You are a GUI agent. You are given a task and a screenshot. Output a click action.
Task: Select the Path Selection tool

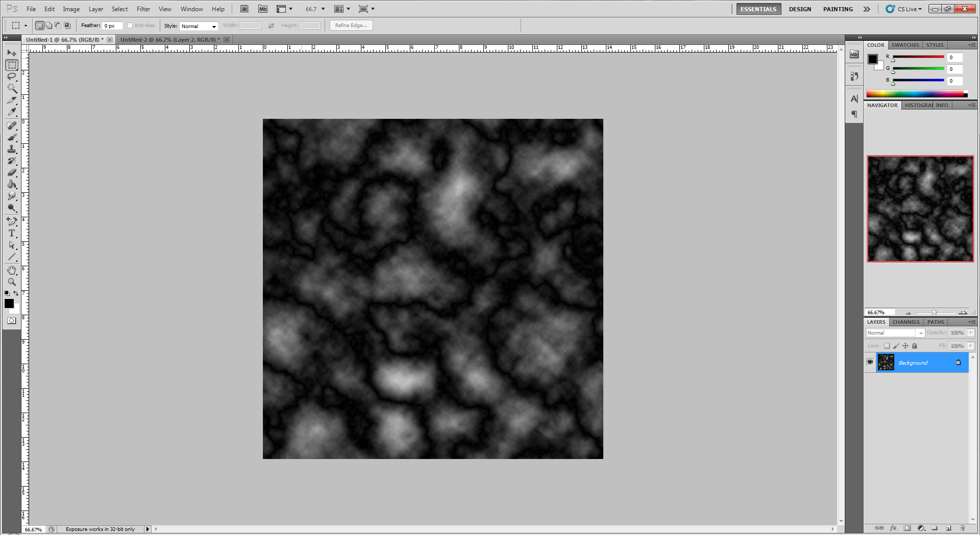(12, 245)
